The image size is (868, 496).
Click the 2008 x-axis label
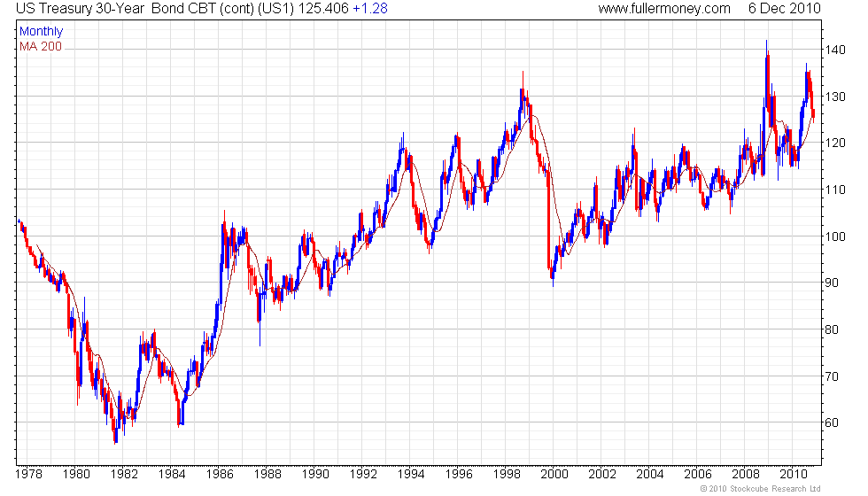[x=746, y=475]
